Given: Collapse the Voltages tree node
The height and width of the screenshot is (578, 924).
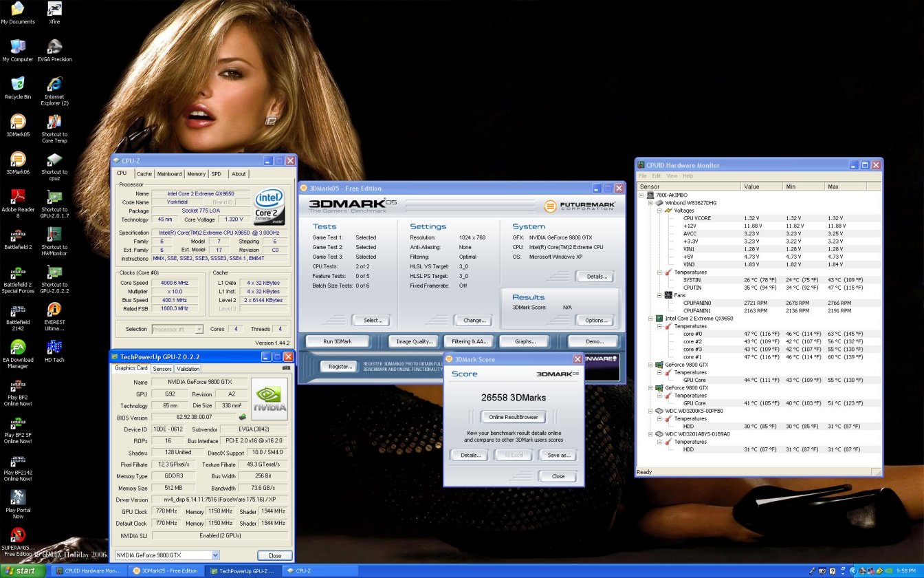Looking at the screenshot, I should pos(659,211).
